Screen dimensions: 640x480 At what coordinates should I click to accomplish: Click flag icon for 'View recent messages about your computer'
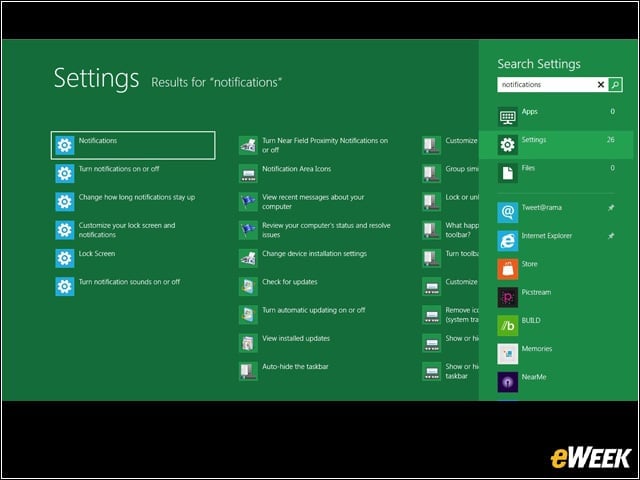tap(248, 202)
